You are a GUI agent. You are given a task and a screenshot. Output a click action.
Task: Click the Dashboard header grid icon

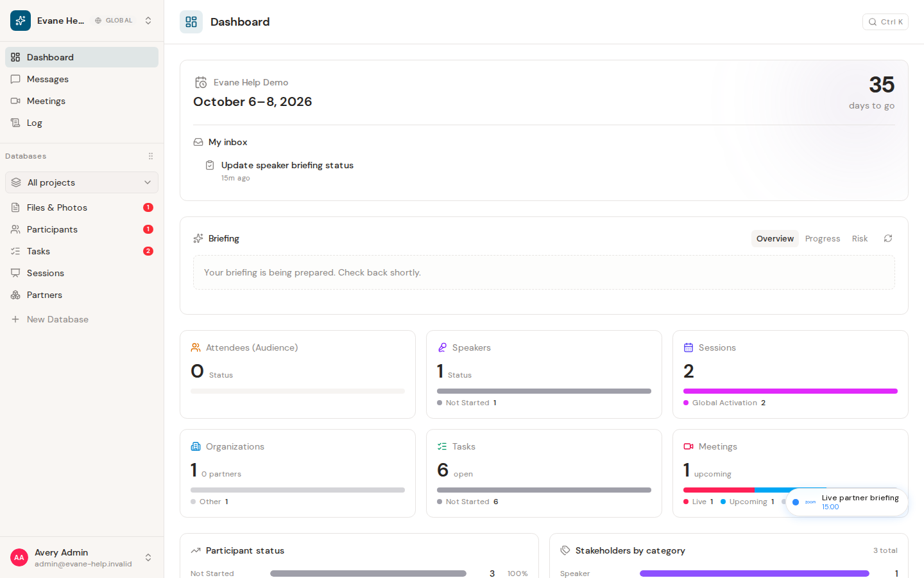coord(191,22)
